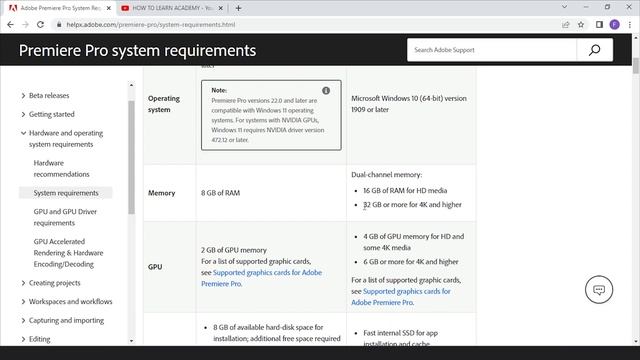Switch to HOW TO LEARN ACADEMY YouTube tab
The width and height of the screenshot is (640, 360).
(172, 8)
